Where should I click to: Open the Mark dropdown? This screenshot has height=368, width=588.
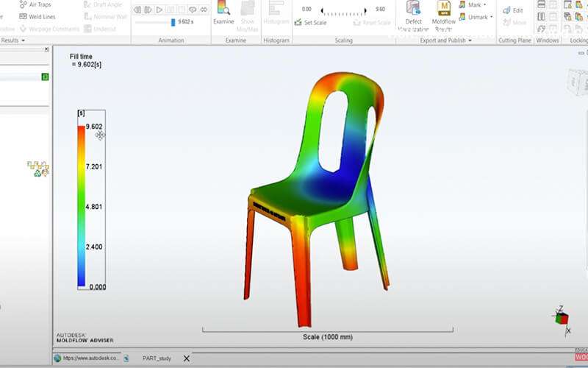tap(476, 5)
